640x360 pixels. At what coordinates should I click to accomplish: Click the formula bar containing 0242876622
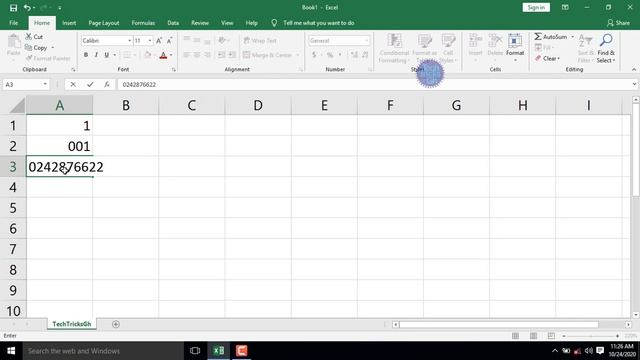[373, 84]
